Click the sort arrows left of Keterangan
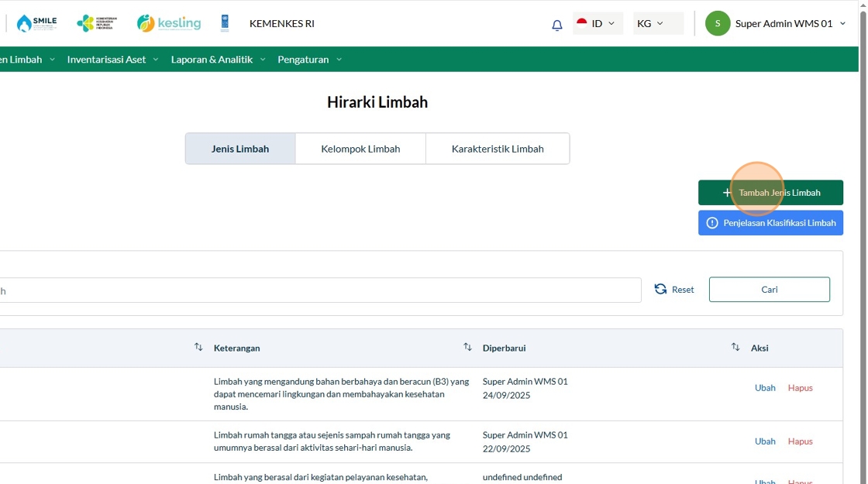This screenshot has height=484, width=868. pyautogui.click(x=198, y=348)
